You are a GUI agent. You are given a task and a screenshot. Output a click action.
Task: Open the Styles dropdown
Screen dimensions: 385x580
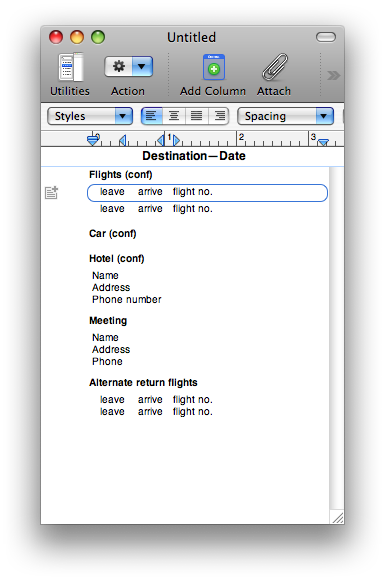click(x=90, y=116)
